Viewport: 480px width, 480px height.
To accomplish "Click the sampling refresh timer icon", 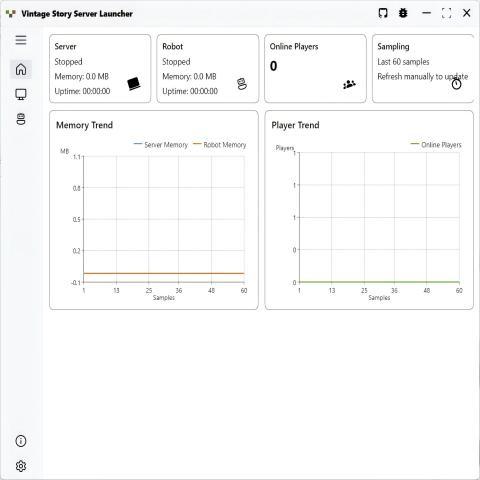I will (456, 84).
